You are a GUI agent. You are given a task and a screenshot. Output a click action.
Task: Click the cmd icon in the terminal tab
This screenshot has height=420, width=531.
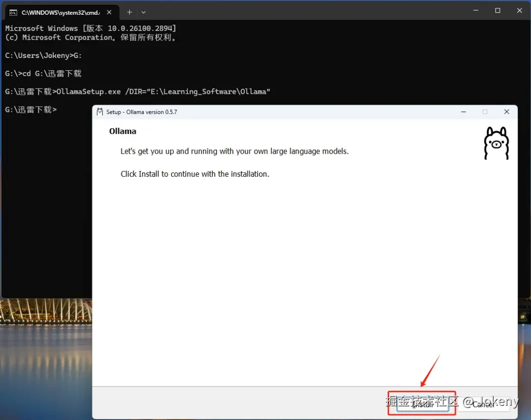(13, 12)
